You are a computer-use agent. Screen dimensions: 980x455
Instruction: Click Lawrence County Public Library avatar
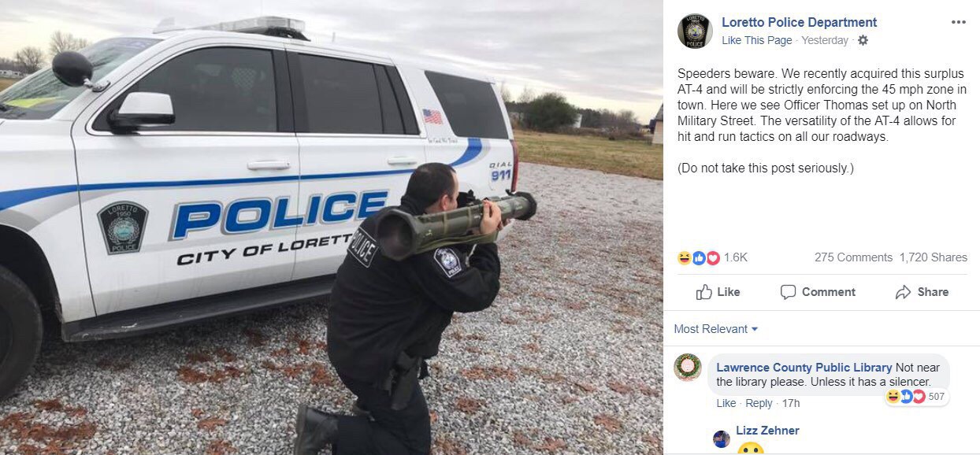tap(688, 367)
